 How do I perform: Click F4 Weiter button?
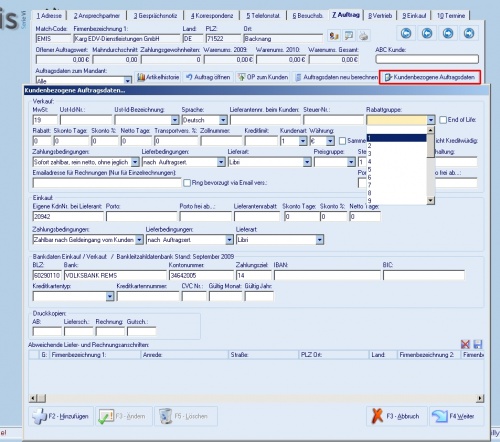coord(456,416)
